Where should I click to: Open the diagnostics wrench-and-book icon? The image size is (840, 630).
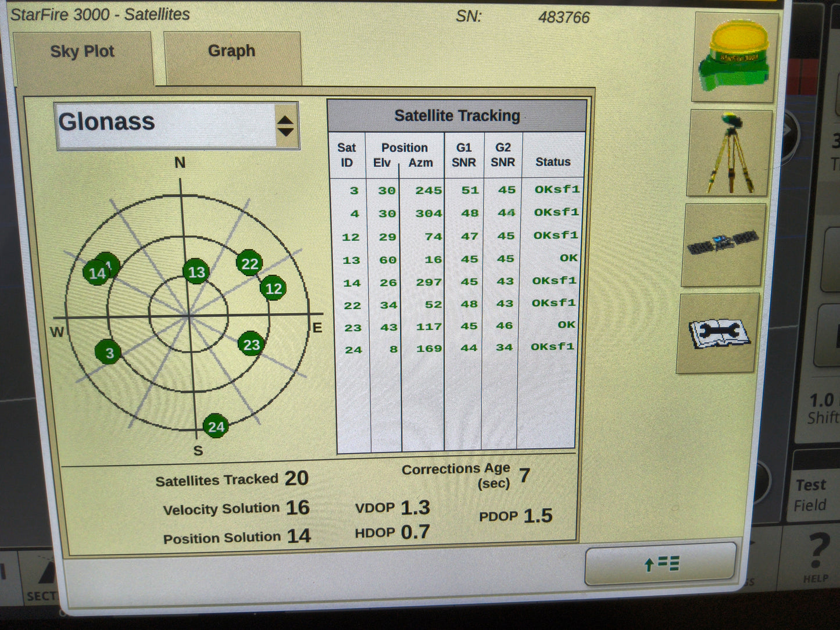coord(719,333)
